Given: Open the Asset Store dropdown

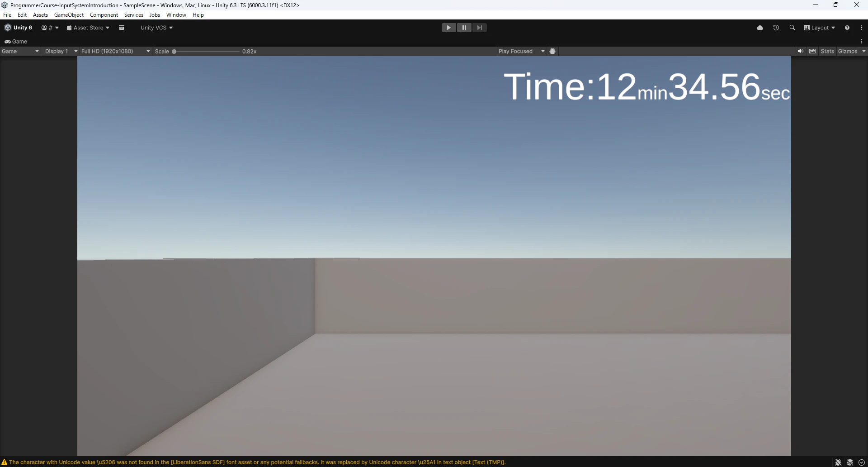Looking at the screenshot, I should point(88,28).
